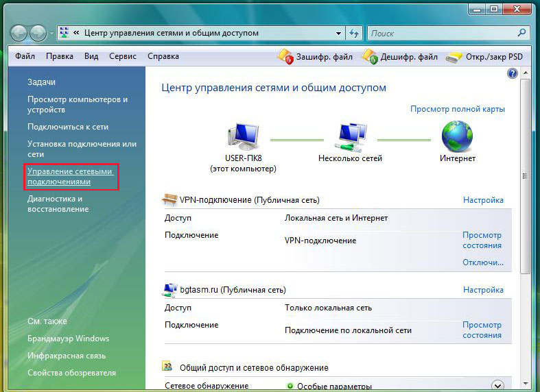Click the Несколько сетей network icon
Image resolution: width=540 pixels, height=392 pixels.
(351, 137)
